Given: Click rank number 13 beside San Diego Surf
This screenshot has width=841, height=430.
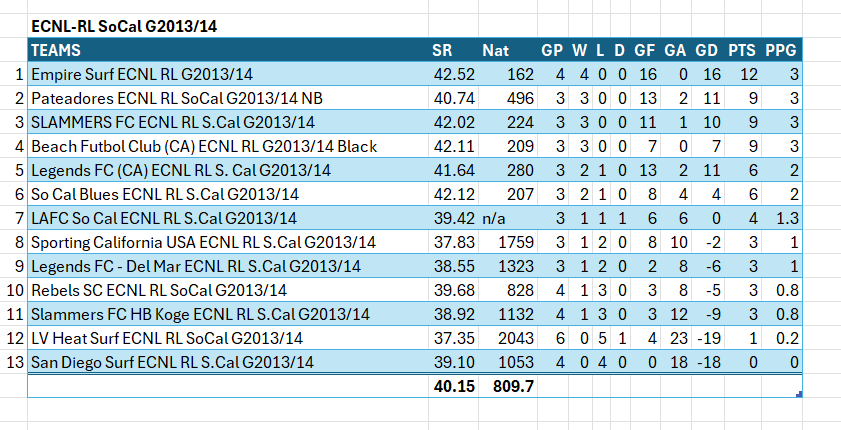Looking at the screenshot, I should 15,362.
